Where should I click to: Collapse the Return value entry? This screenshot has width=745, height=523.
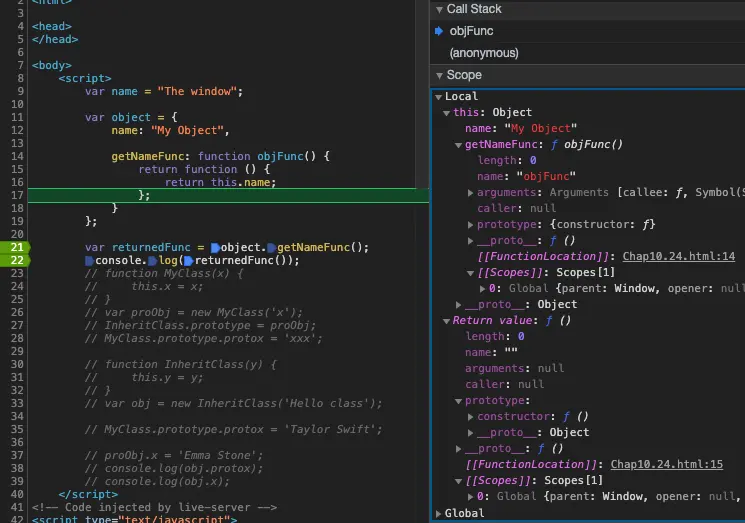coord(447,321)
